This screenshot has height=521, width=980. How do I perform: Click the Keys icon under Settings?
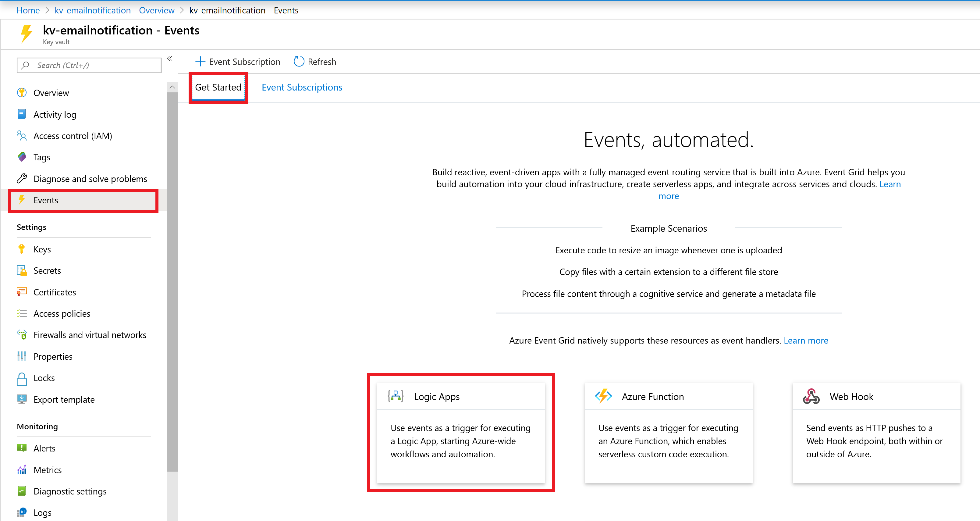(x=22, y=248)
